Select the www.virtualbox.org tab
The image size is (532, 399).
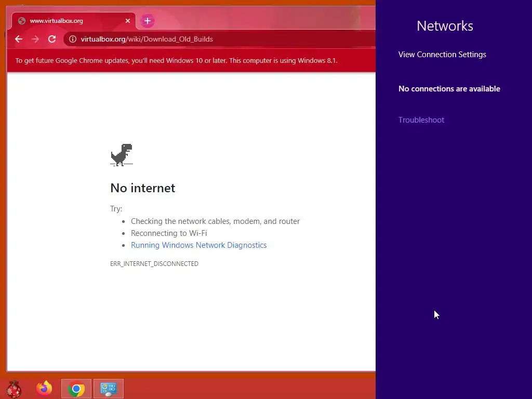coord(74,21)
